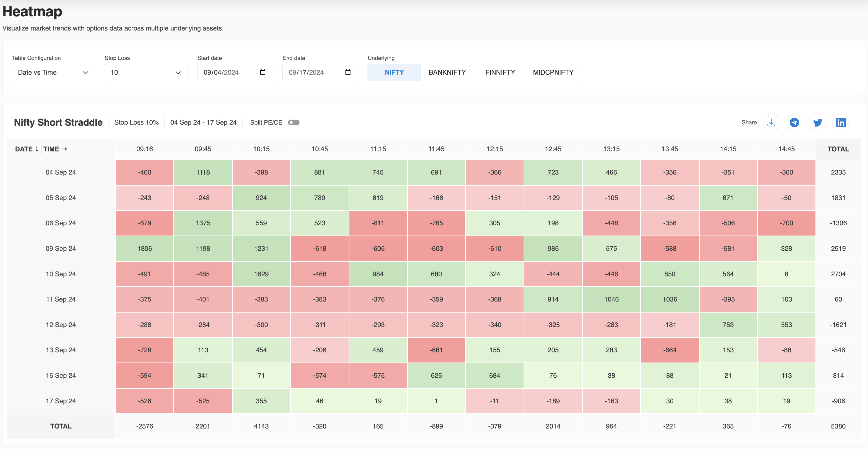Click the -700 cell for 06 Sep
This screenshot has width=868, height=449.
787,223
